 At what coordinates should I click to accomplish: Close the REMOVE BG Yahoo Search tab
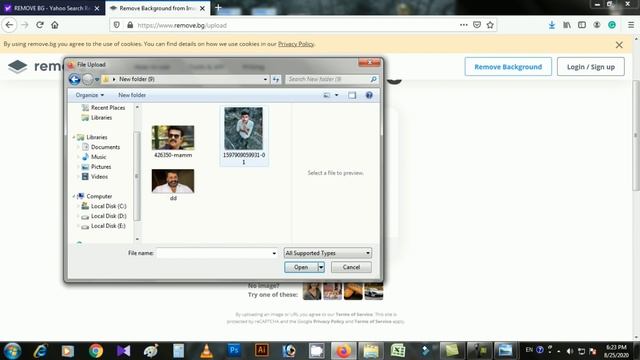[97, 8]
